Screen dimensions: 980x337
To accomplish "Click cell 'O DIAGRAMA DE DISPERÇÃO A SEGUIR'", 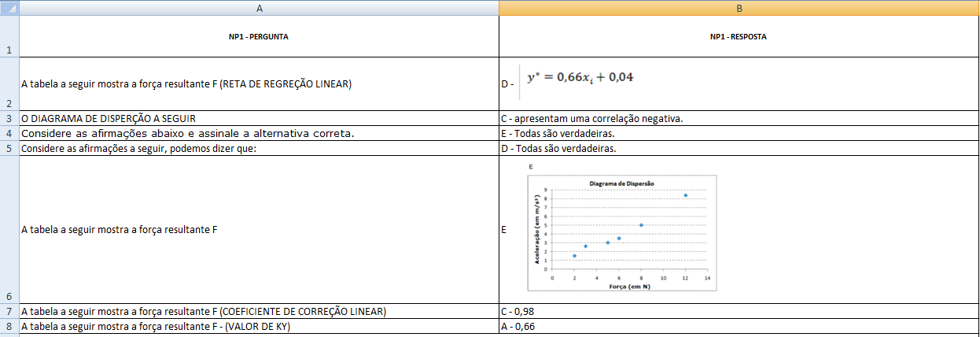I will pos(259,119).
